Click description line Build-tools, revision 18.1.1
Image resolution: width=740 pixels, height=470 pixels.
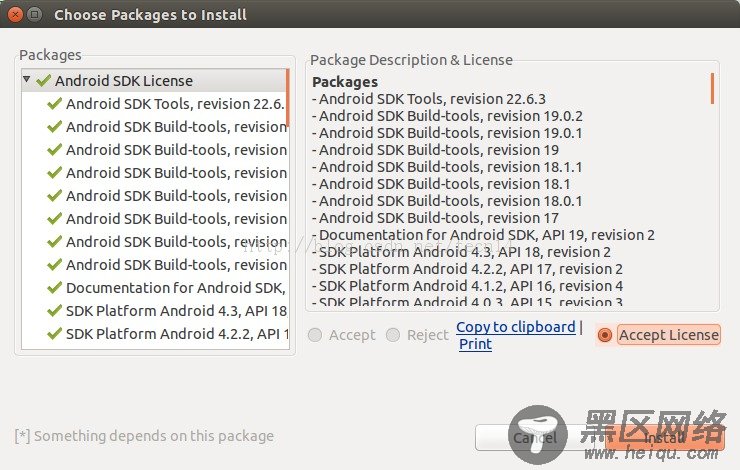pos(447,167)
